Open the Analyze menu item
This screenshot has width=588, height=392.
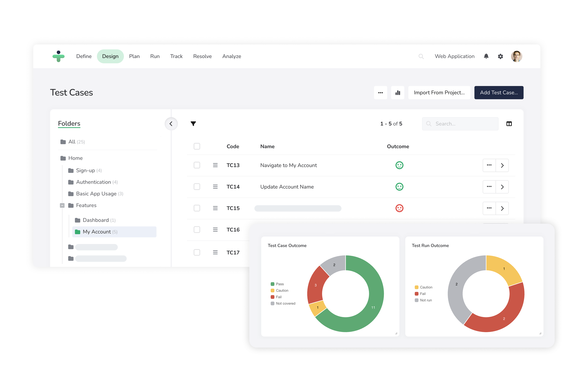click(231, 56)
